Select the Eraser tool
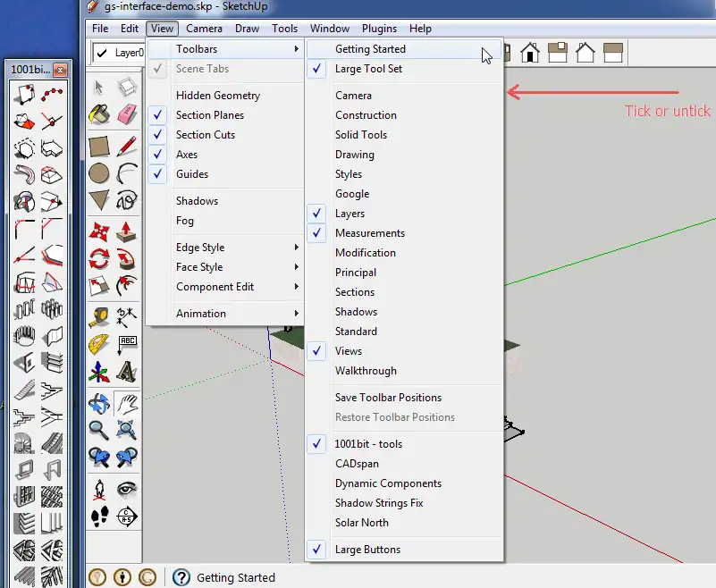This screenshot has width=716, height=588. point(127,114)
